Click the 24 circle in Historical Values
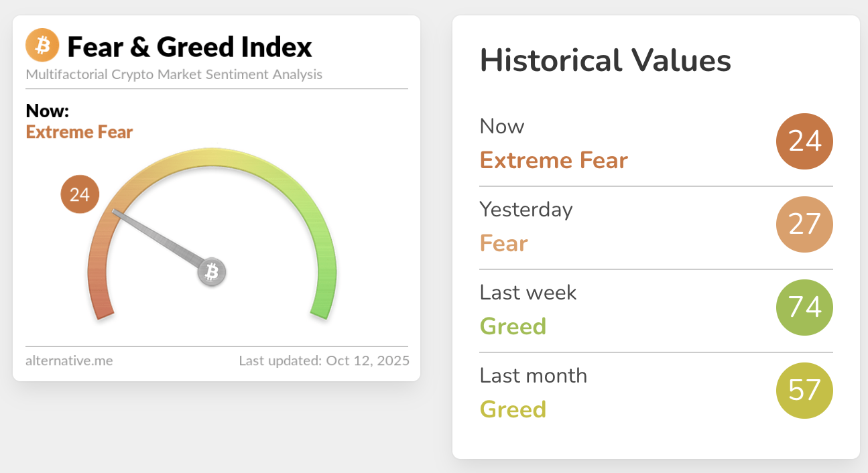The height and width of the screenshot is (473, 868). (x=804, y=142)
